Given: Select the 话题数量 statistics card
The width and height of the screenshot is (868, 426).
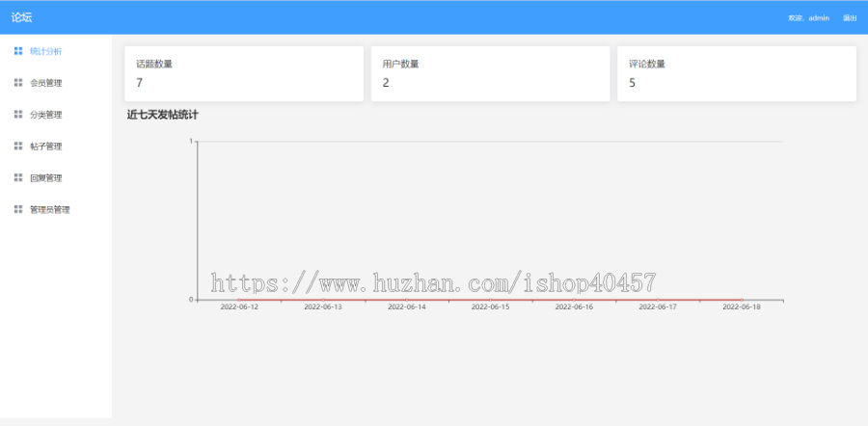Looking at the screenshot, I should [244, 73].
